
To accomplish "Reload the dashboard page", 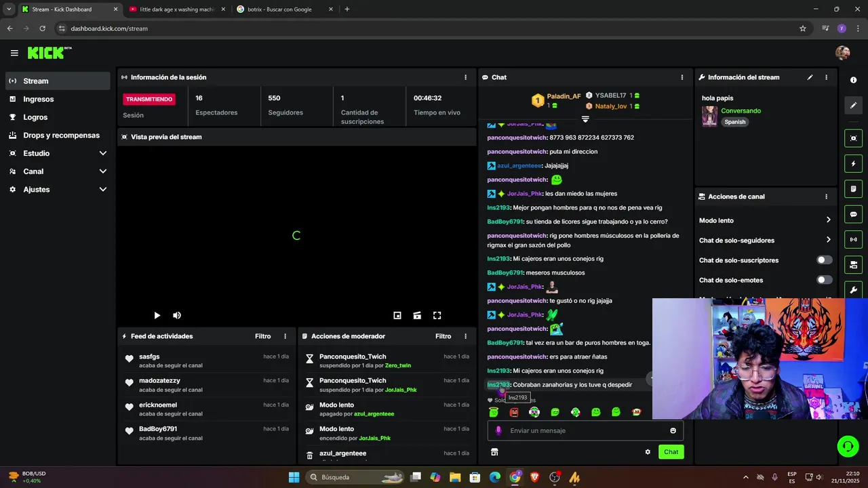I will point(42,28).
